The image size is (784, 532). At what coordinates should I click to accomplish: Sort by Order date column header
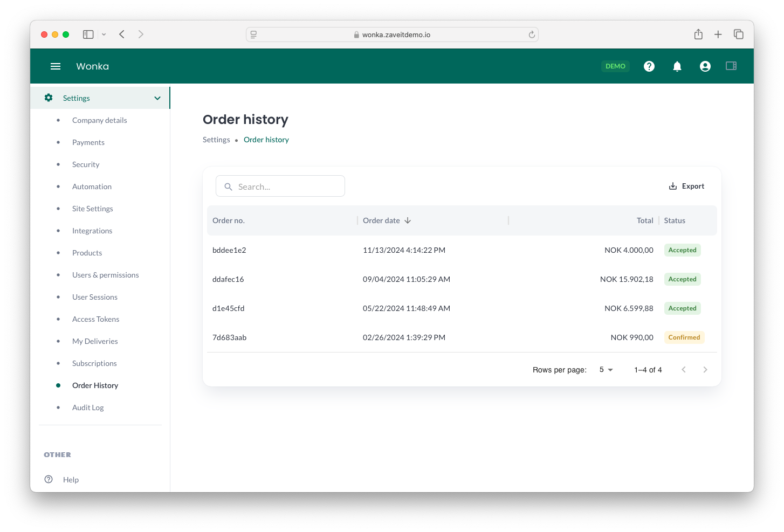381,220
